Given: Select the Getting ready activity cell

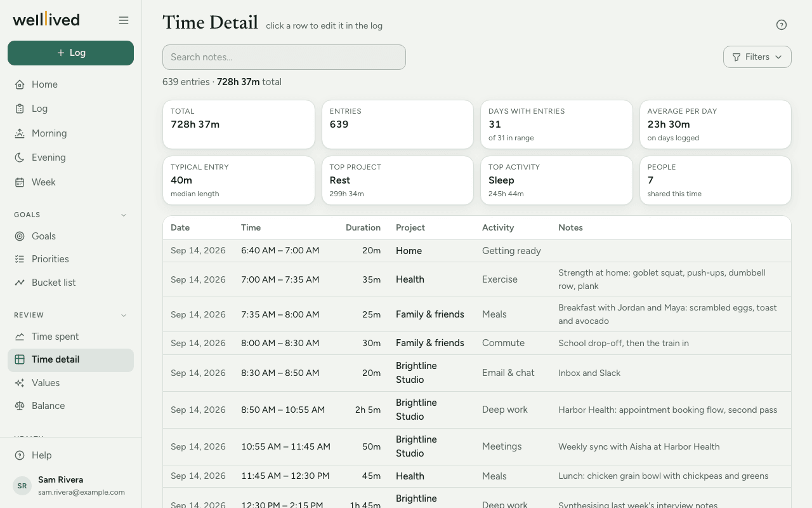Looking at the screenshot, I should pos(511,251).
